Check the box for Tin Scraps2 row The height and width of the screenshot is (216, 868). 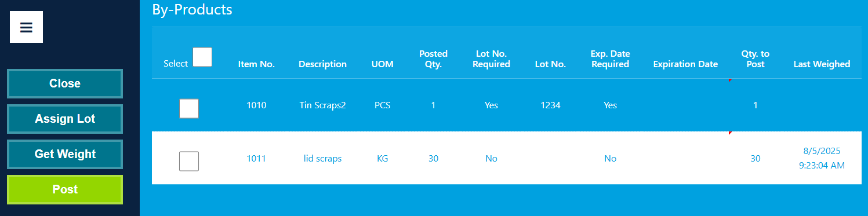[189, 108]
